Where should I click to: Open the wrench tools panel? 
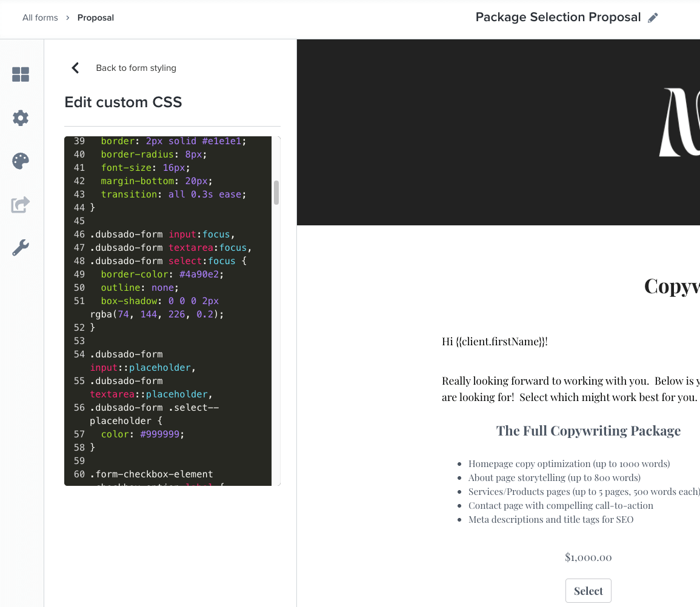(21, 248)
